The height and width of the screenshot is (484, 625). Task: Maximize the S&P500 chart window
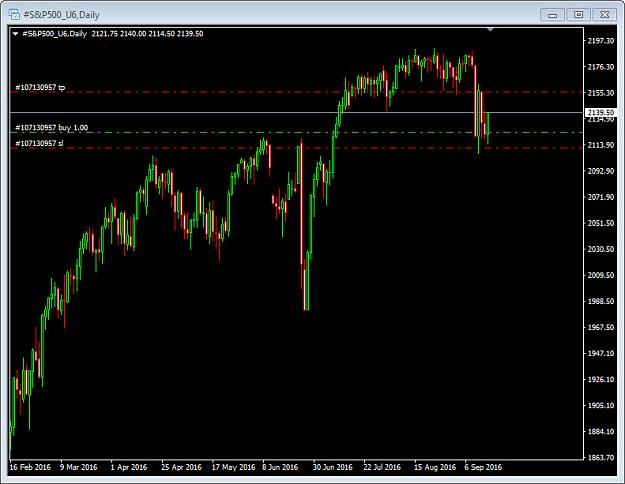pyautogui.click(x=578, y=15)
